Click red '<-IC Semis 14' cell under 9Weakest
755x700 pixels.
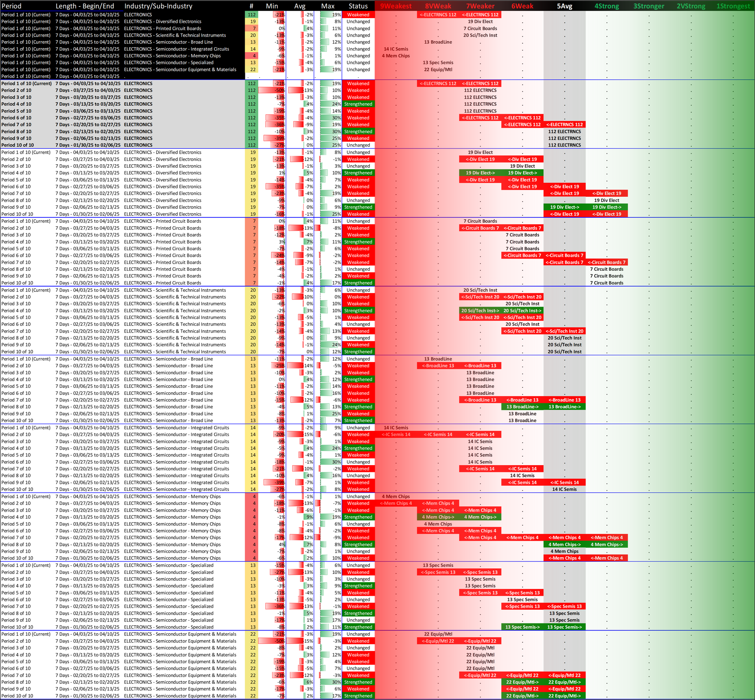point(396,435)
